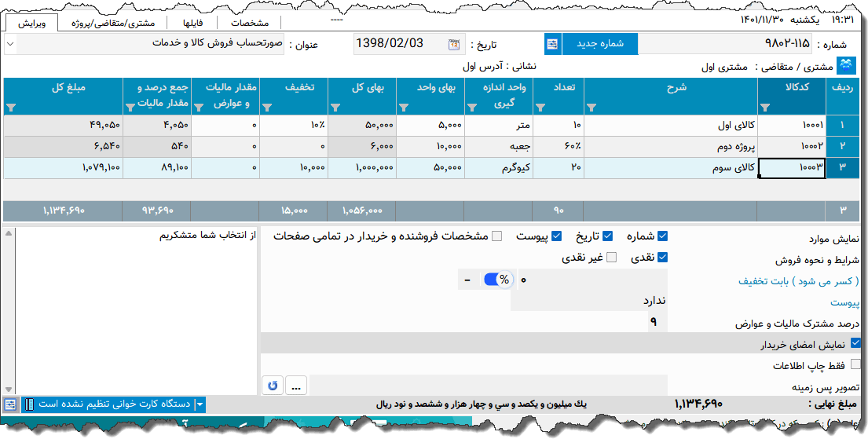
Task: Open the settings icon in bottom status bar
Action: [x=10, y=404]
